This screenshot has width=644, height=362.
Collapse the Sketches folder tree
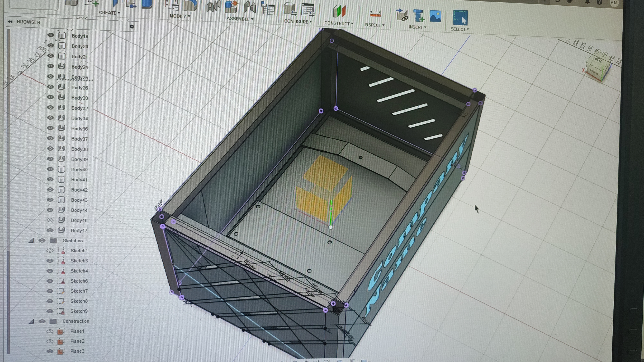point(31,241)
